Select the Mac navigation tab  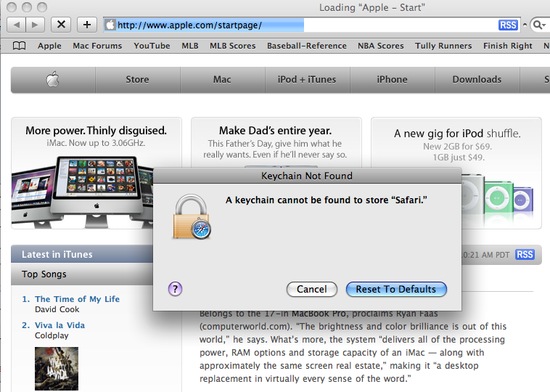(222, 80)
